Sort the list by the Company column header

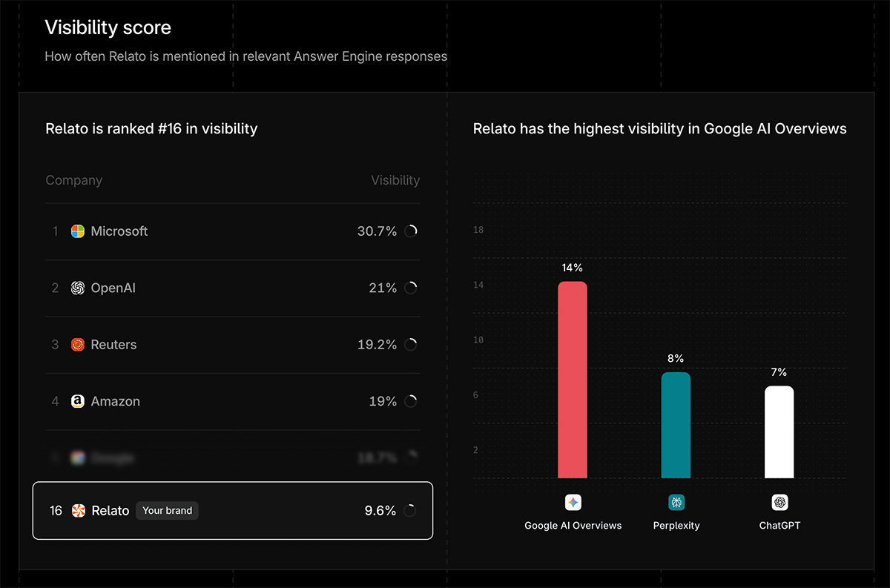tap(73, 180)
